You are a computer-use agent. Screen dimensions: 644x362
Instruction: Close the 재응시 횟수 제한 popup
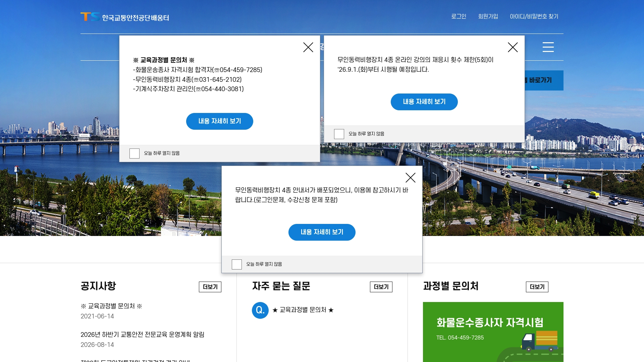pos(513,47)
